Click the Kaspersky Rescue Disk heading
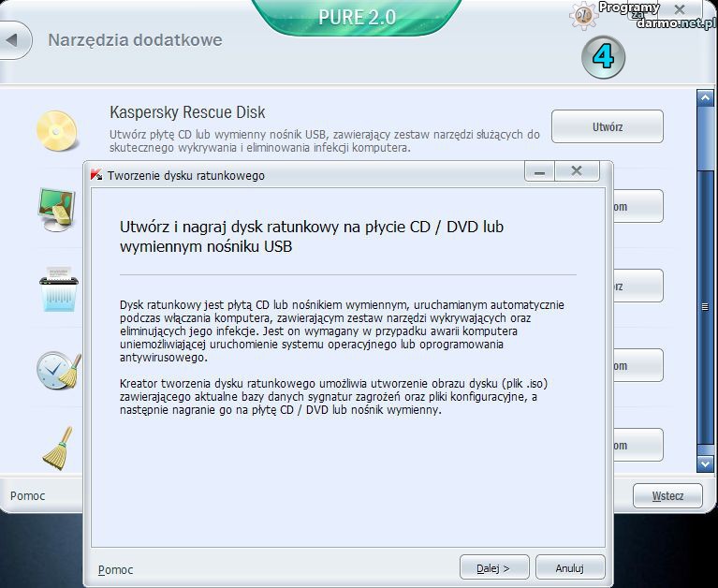This screenshot has width=718, height=588. pos(187,112)
